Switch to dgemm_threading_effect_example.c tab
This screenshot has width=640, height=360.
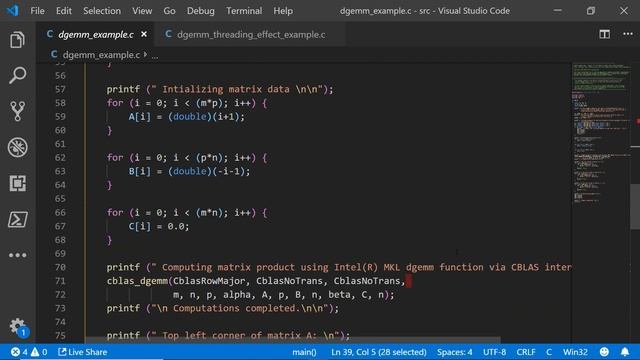coord(251,35)
